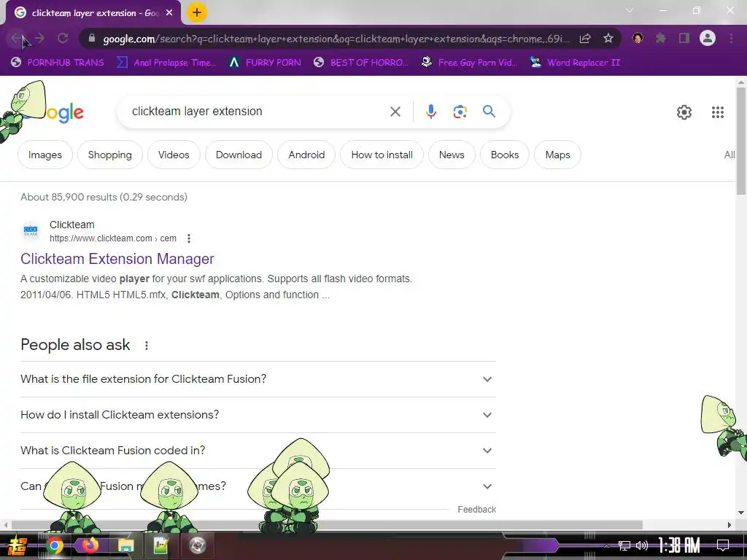The width and height of the screenshot is (747, 560).
Task: Filter results by Books
Action: tap(505, 155)
